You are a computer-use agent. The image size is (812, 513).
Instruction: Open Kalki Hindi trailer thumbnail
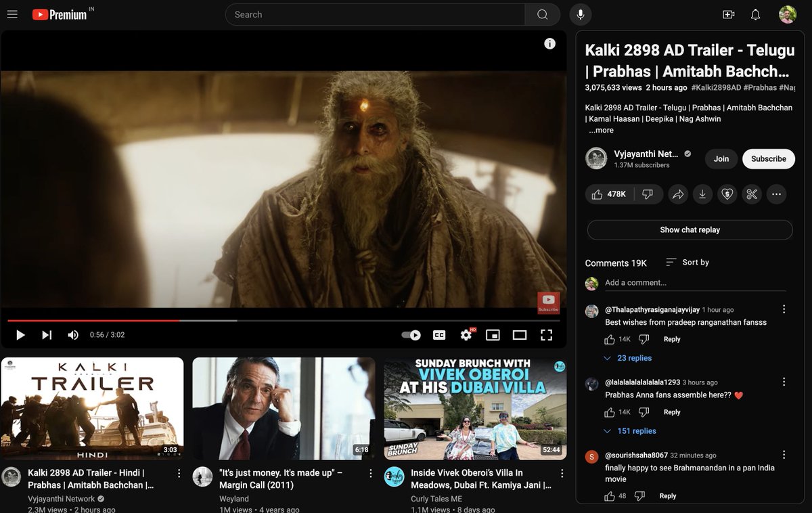click(92, 409)
